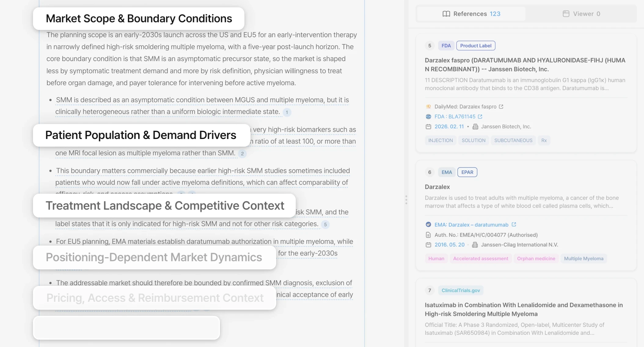Open the Isatuximab High-risk Smoldering Myeloma trial title
This screenshot has height=347, width=644.
point(524,309)
